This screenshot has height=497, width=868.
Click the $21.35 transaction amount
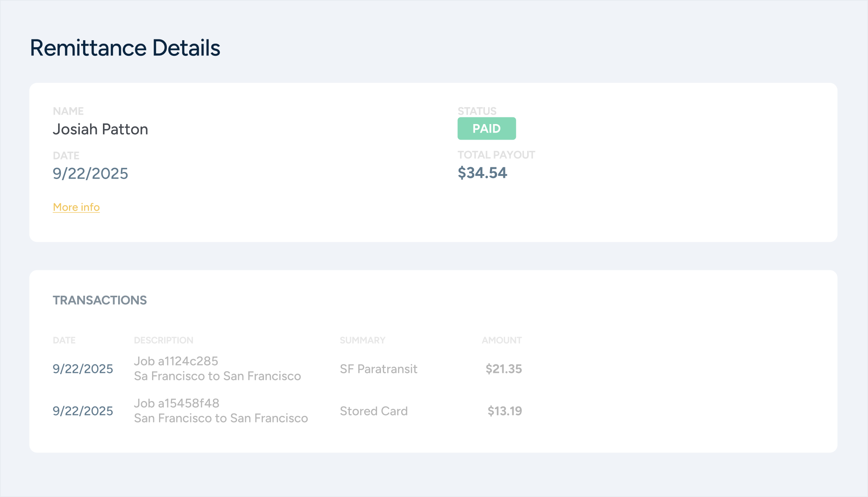pyautogui.click(x=503, y=369)
